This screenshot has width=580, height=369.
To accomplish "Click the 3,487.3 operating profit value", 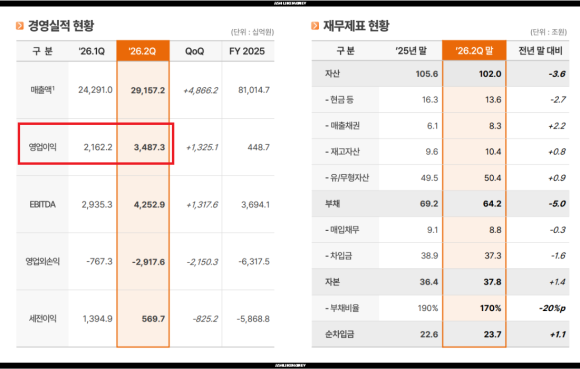I will pyautogui.click(x=149, y=147).
